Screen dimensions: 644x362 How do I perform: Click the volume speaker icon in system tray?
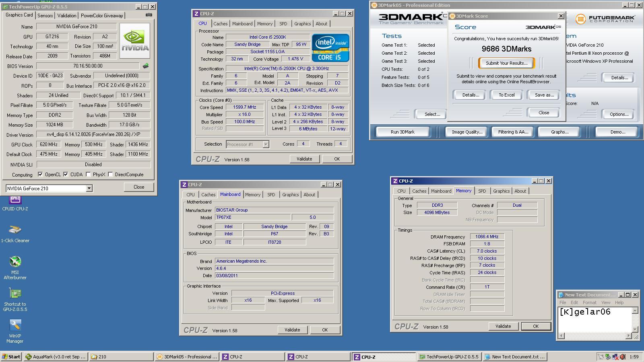coord(623,357)
